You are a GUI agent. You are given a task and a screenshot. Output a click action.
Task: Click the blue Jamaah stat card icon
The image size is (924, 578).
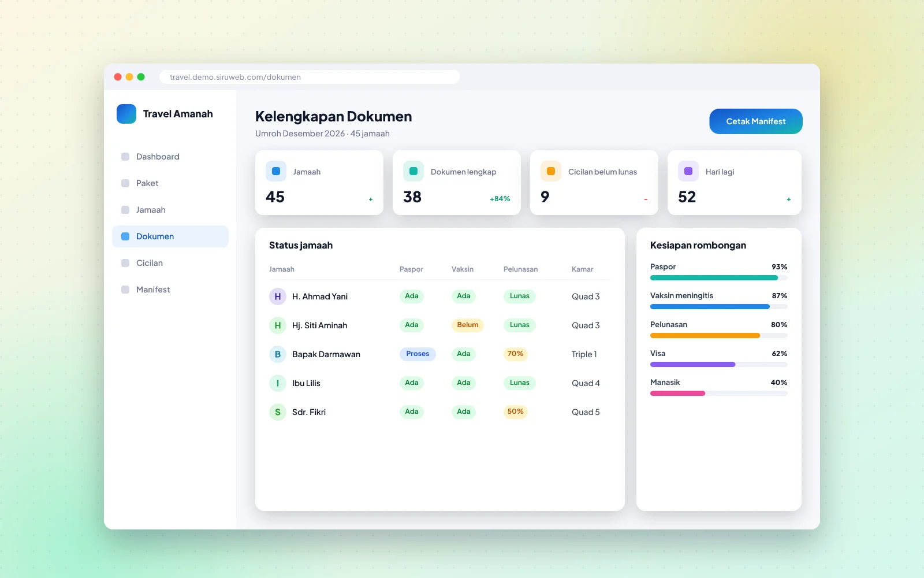(x=276, y=171)
